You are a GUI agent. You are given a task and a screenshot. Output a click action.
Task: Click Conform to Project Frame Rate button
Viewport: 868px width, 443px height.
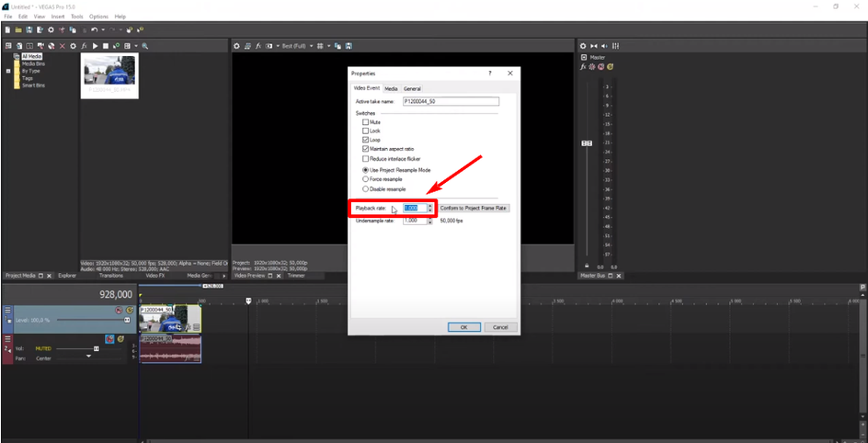click(x=474, y=208)
